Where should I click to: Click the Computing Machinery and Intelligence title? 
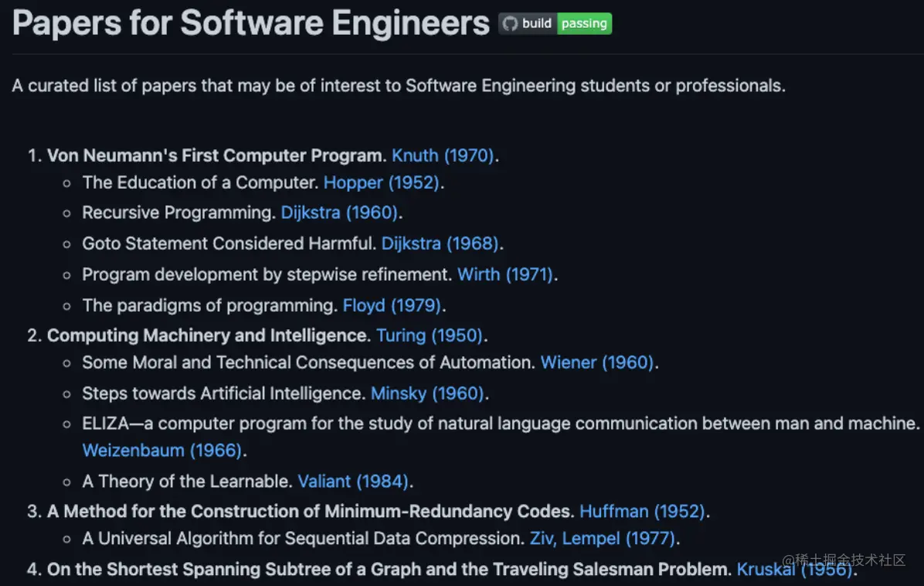207,336
